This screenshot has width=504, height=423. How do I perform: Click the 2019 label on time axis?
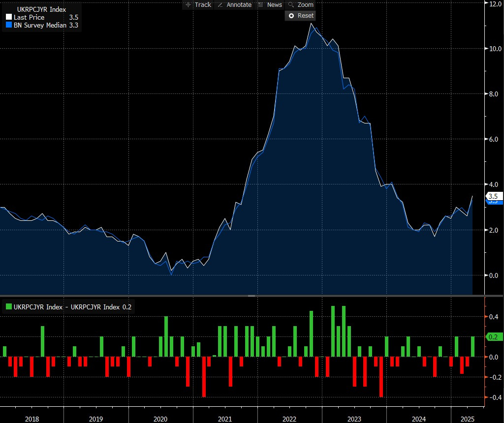coord(96,419)
